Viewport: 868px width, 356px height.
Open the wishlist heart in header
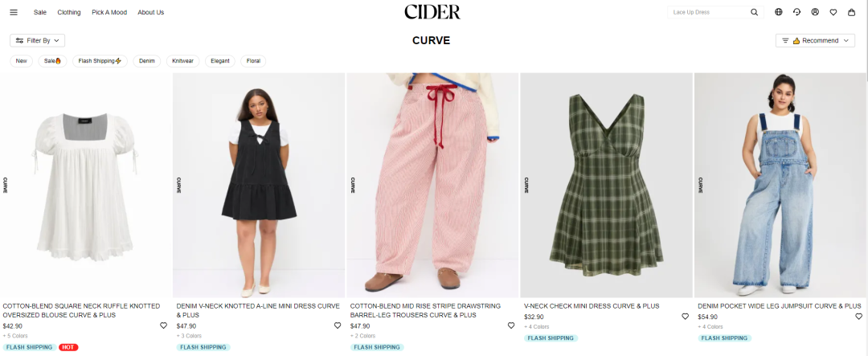coord(833,12)
